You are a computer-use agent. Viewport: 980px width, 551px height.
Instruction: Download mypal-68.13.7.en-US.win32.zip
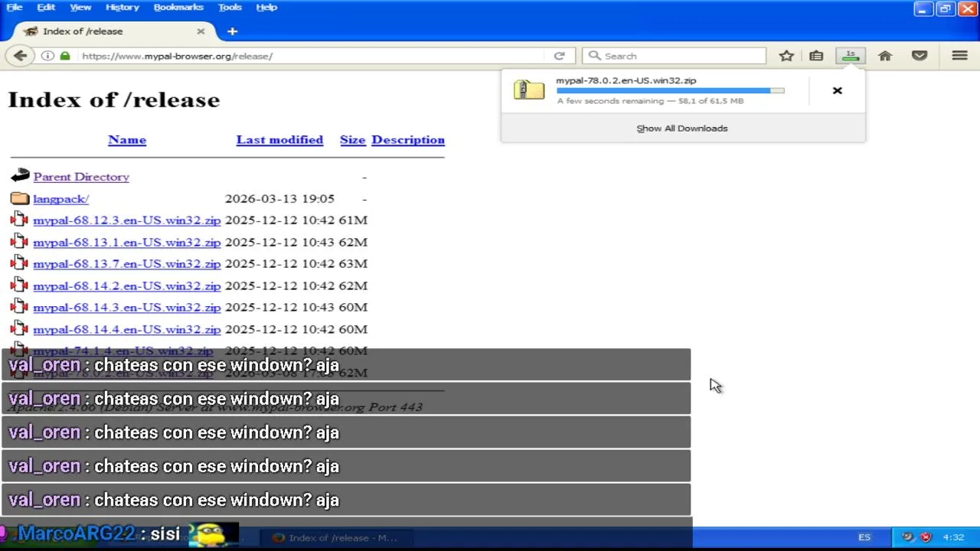point(126,264)
